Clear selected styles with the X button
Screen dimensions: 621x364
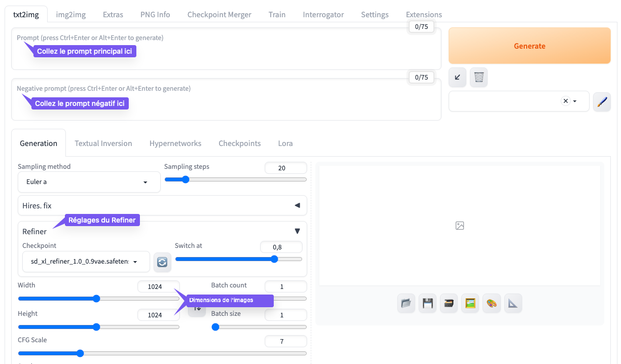click(566, 101)
